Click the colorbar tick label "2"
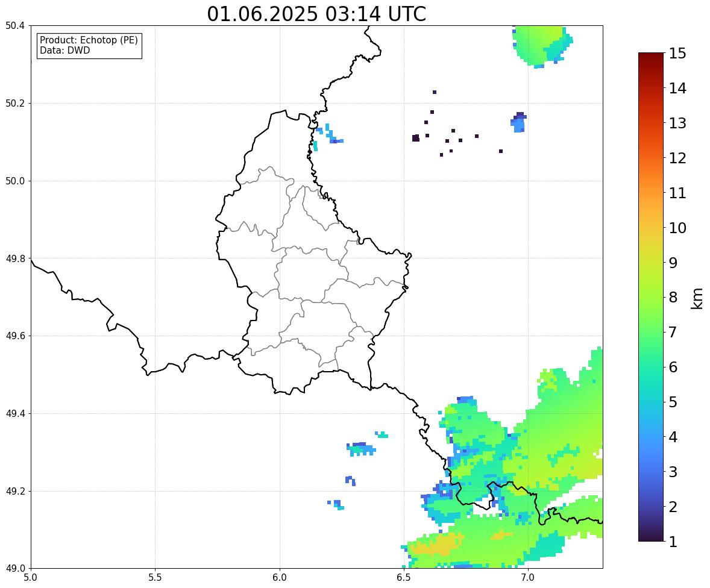The width and height of the screenshot is (710, 588). pyautogui.click(x=673, y=507)
